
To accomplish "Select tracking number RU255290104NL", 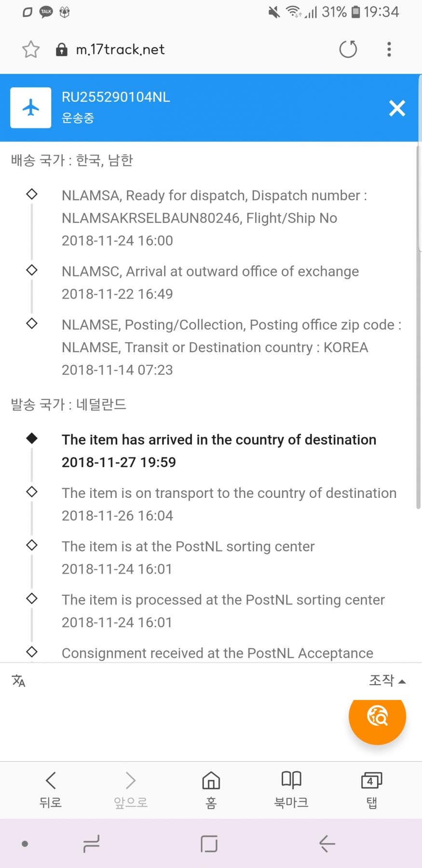I will point(116,97).
